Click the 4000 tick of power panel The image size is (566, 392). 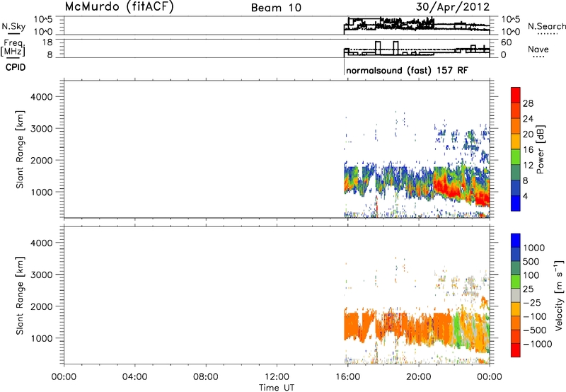pyautogui.click(x=42, y=97)
